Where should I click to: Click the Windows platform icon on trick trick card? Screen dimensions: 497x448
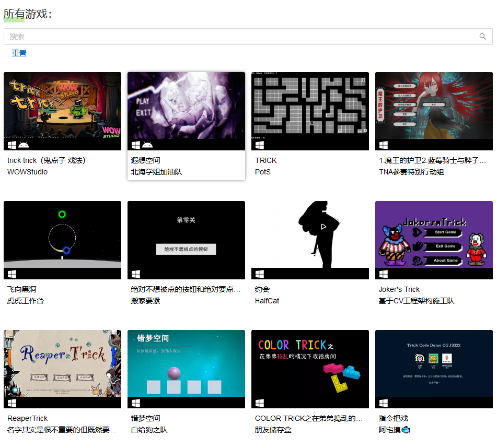[x=11, y=145]
